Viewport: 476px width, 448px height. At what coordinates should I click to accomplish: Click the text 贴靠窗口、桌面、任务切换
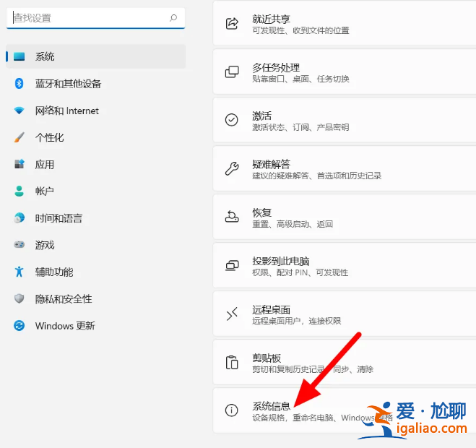pyautogui.click(x=300, y=79)
